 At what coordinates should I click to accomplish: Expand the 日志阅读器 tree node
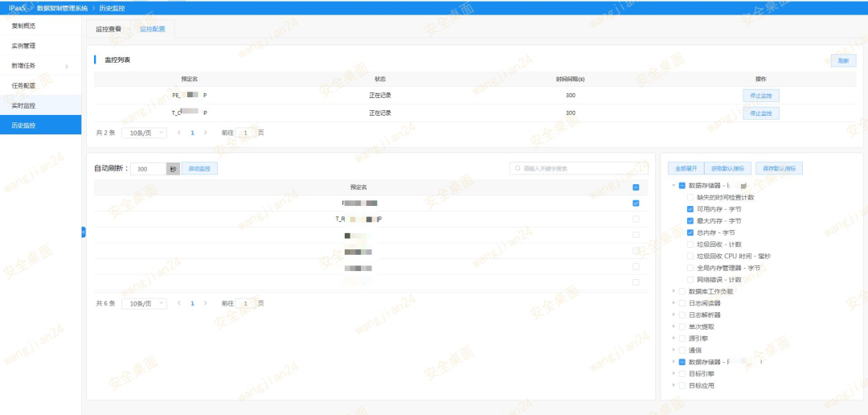(674, 303)
